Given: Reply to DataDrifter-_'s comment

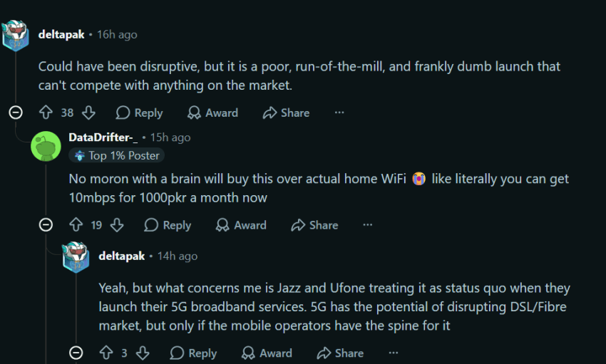Looking at the screenshot, I should (x=168, y=225).
